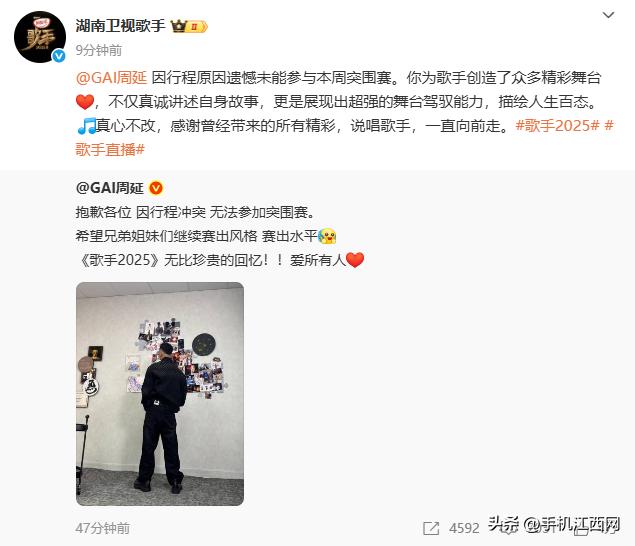Open the #歌手2025# hashtag topic

557,126
